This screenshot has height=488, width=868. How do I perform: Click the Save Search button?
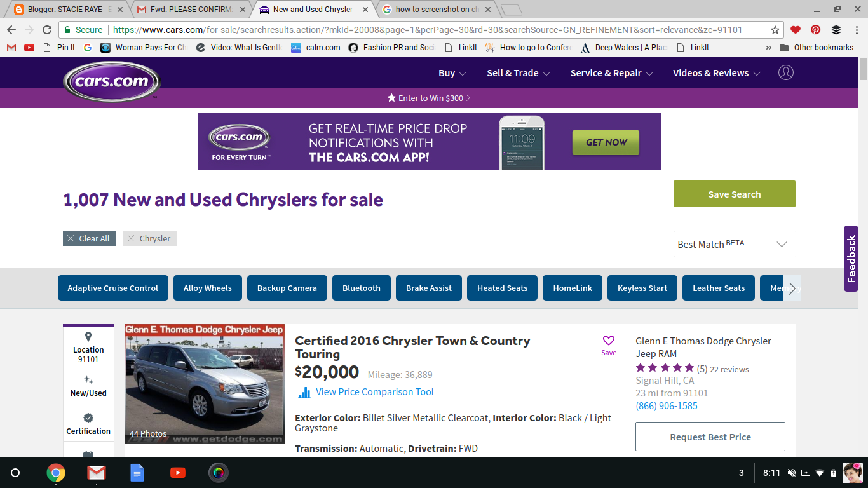[735, 194]
